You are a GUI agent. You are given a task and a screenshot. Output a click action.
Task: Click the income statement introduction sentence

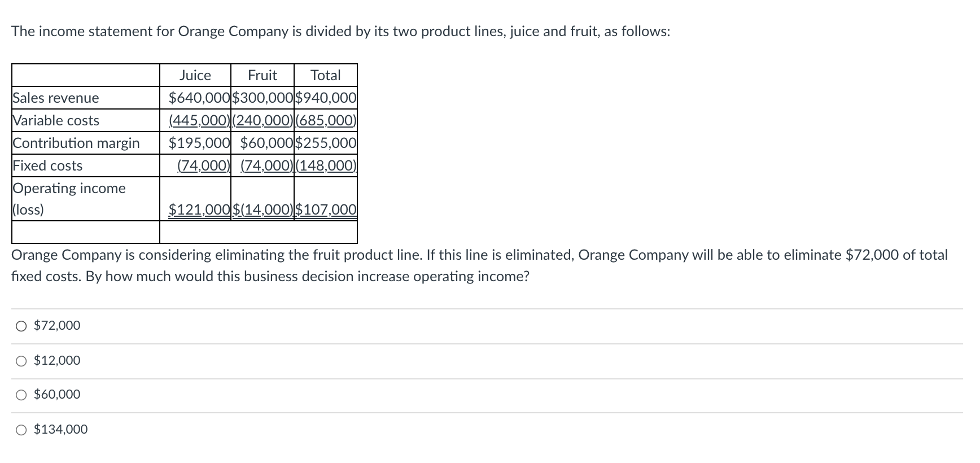coord(340,32)
